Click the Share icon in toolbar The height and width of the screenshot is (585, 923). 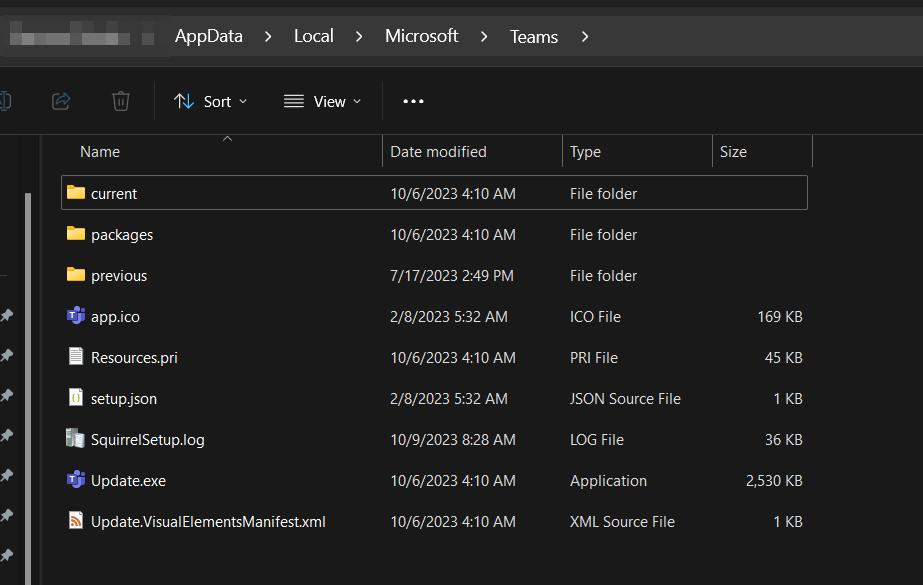61,101
